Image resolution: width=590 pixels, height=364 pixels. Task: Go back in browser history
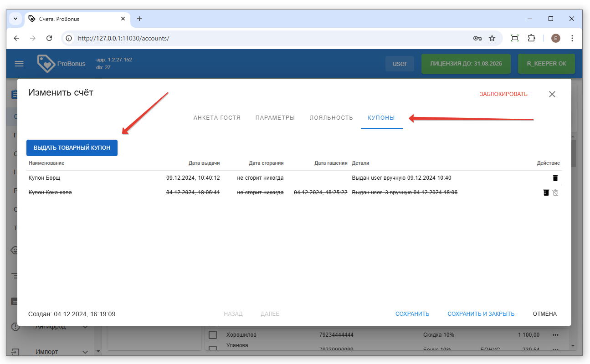point(16,38)
